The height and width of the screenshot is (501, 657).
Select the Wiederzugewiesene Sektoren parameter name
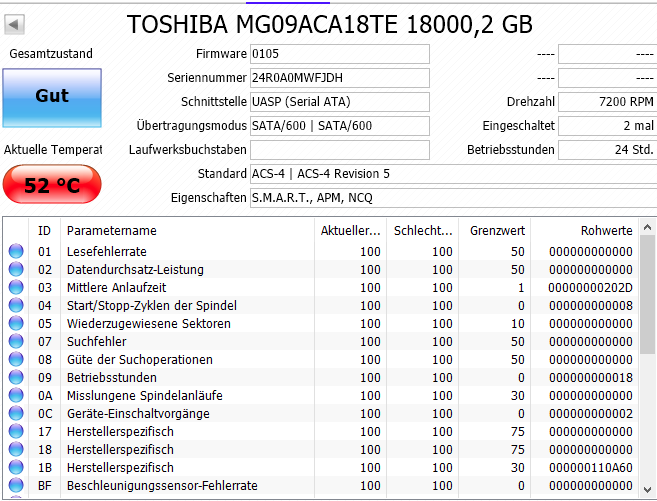(149, 323)
